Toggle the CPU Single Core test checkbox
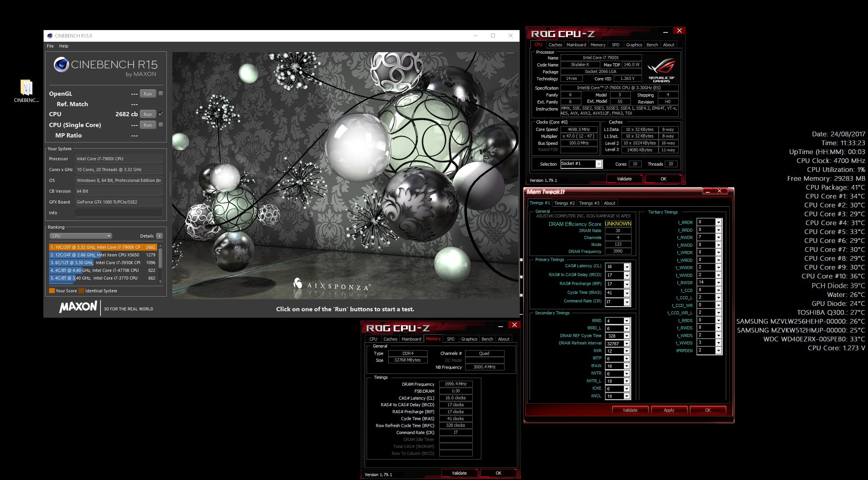868x480 pixels. 161,125
